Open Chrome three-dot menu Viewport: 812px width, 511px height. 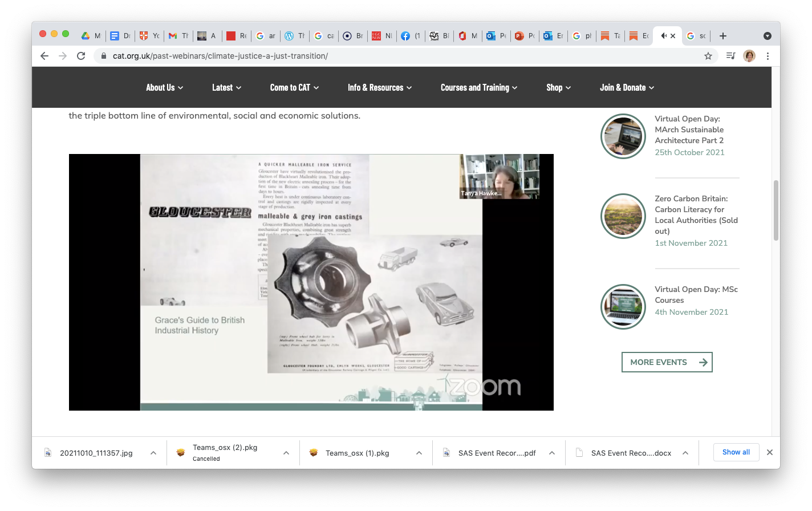(x=768, y=56)
